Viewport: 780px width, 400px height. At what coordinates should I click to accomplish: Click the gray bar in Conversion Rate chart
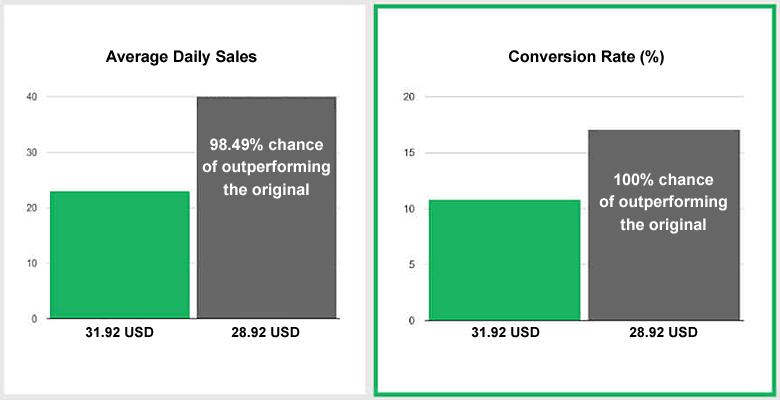tap(664, 225)
